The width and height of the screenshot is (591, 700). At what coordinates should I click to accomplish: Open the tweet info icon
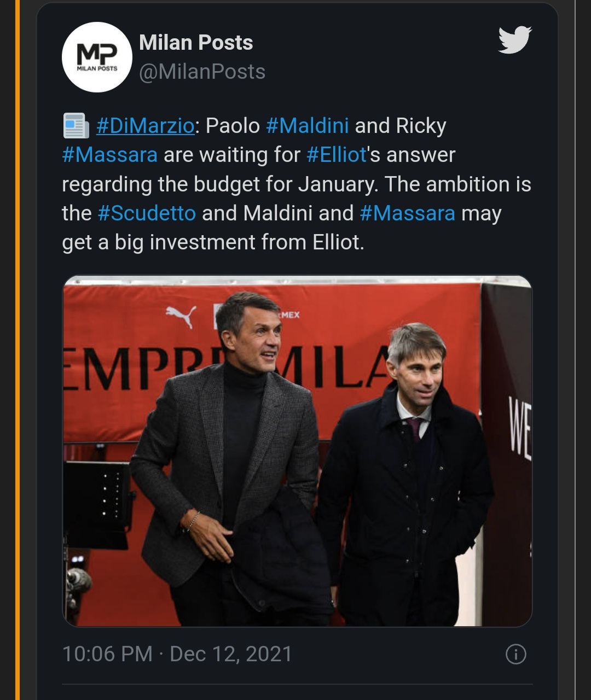(x=515, y=654)
